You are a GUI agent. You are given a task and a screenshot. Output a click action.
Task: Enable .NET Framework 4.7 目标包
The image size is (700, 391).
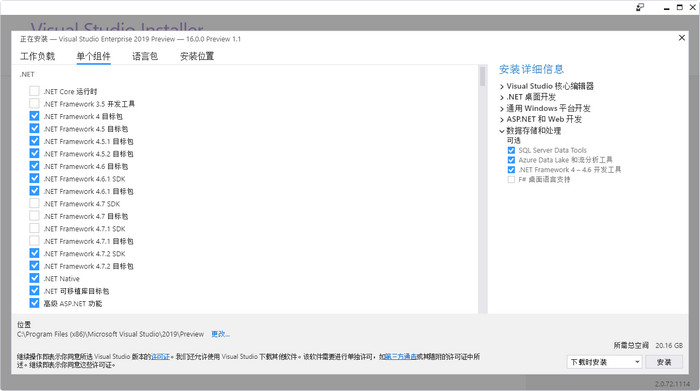tap(34, 216)
